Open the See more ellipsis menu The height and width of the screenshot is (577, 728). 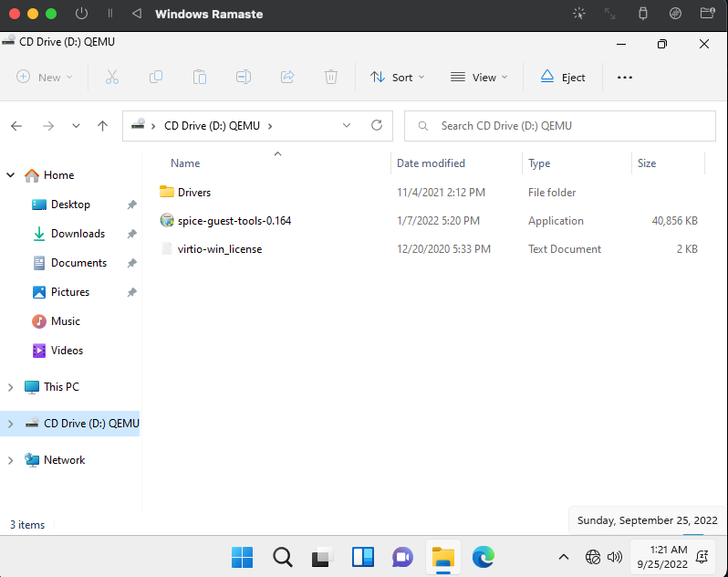625,78
